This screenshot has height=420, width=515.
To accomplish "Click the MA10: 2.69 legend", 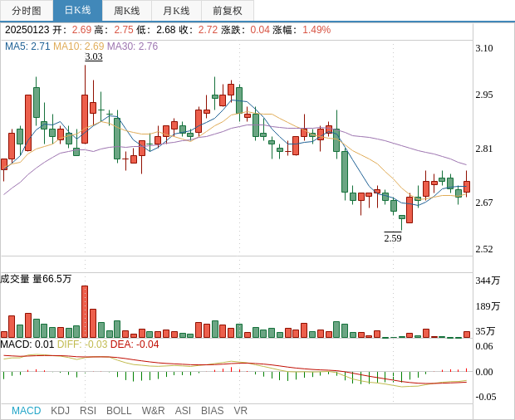I will pos(79,46).
